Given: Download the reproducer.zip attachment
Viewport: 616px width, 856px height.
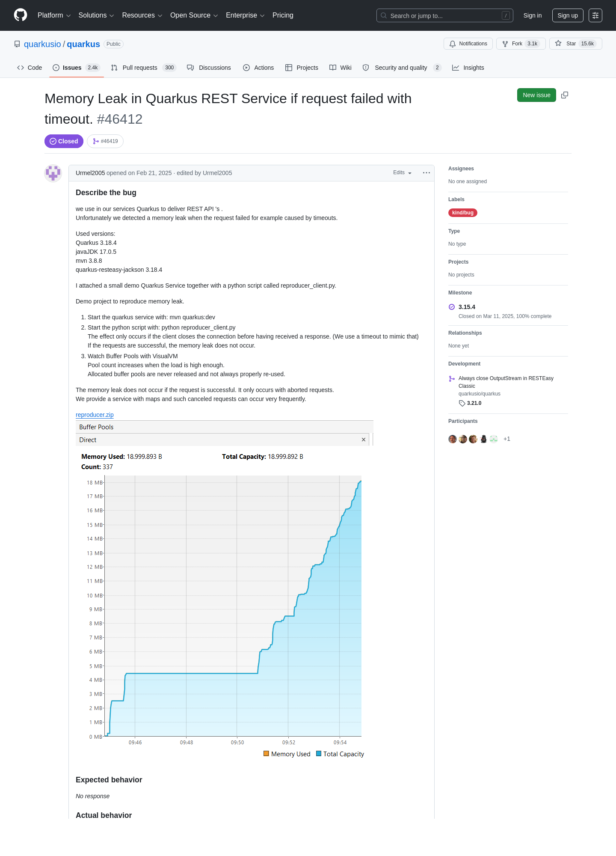Looking at the screenshot, I should pos(95,415).
